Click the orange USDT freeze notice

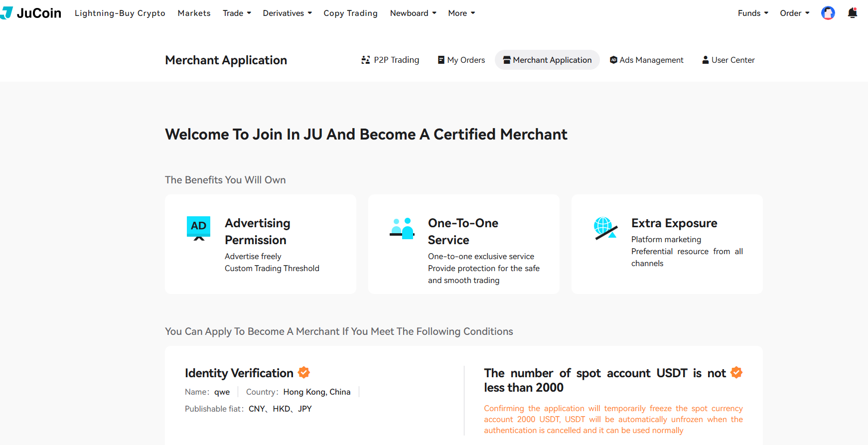[x=613, y=419]
